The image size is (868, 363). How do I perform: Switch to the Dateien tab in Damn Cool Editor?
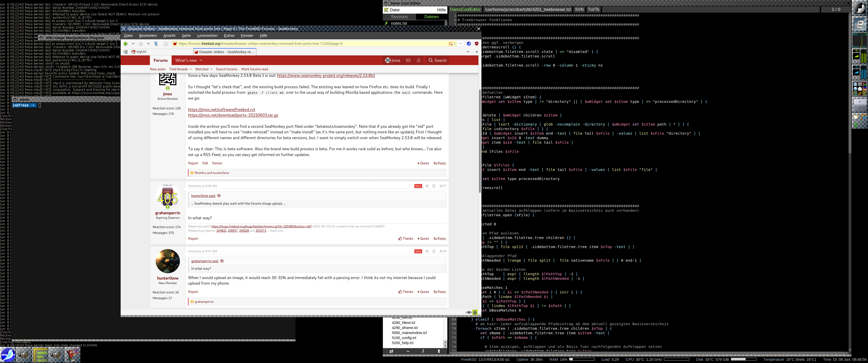[431, 17]
